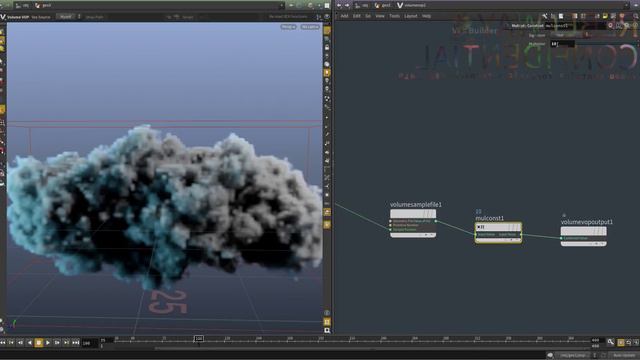Open the wrench tool icon in network toolbar
The image size is (640, 360).
click(544, 16)
